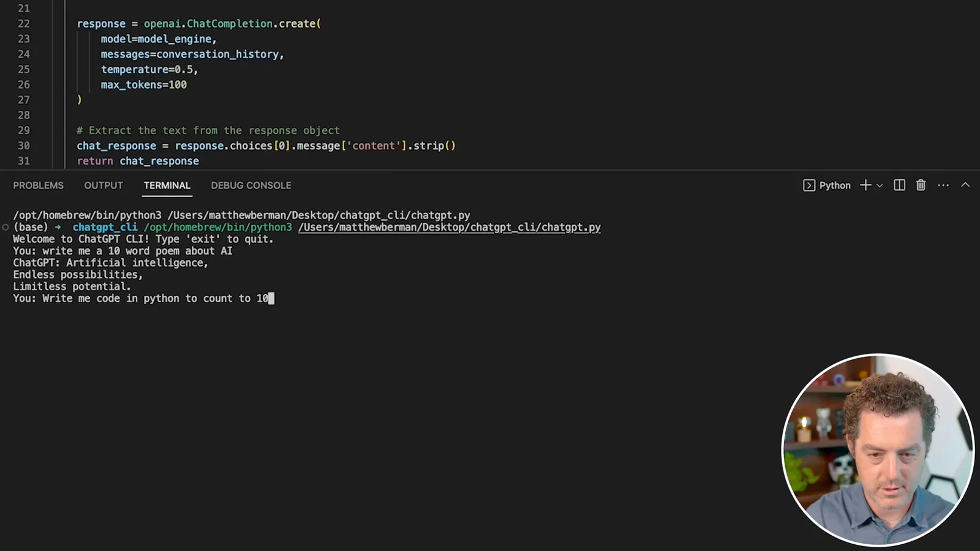Open the launch profile dropdown chevron

click(880, 186)
